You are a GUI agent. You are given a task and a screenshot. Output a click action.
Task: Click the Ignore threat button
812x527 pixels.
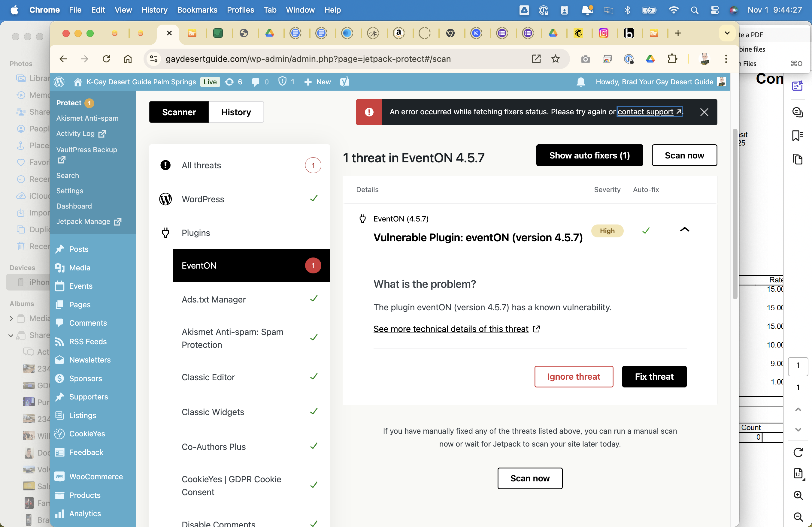coord(574,377)
